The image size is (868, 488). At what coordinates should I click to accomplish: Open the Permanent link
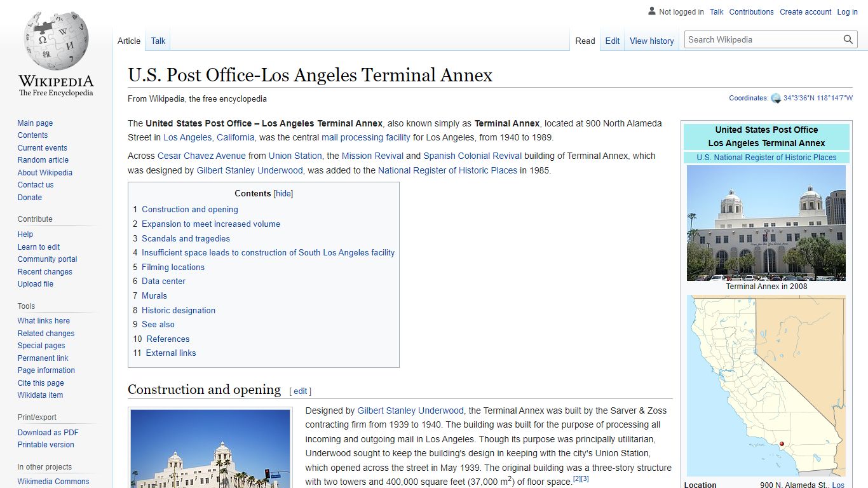[x=43, y=358]
